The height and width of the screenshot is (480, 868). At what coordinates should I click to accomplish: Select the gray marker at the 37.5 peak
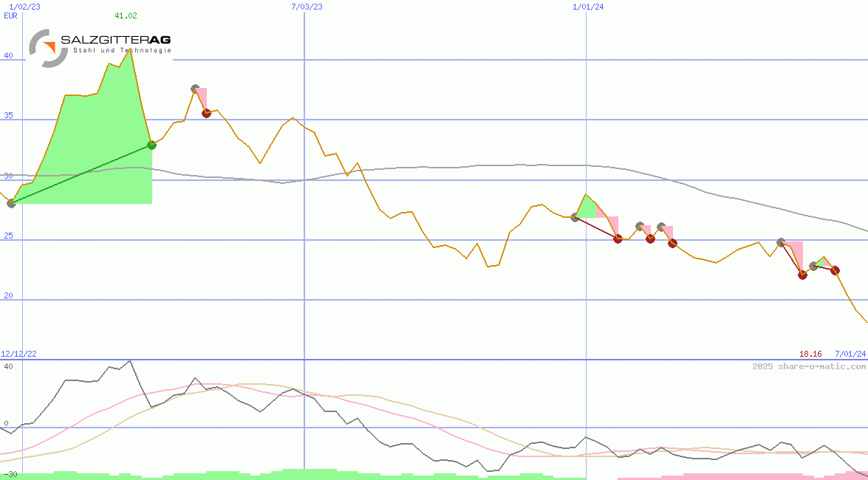pos(195,89)
